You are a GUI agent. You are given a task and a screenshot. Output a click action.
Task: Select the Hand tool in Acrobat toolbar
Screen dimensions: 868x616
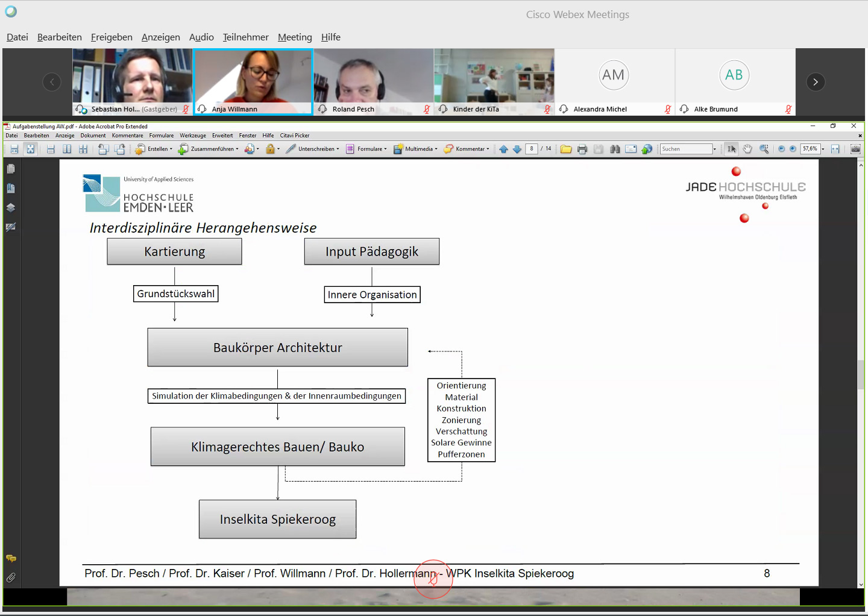click(747, 149)
